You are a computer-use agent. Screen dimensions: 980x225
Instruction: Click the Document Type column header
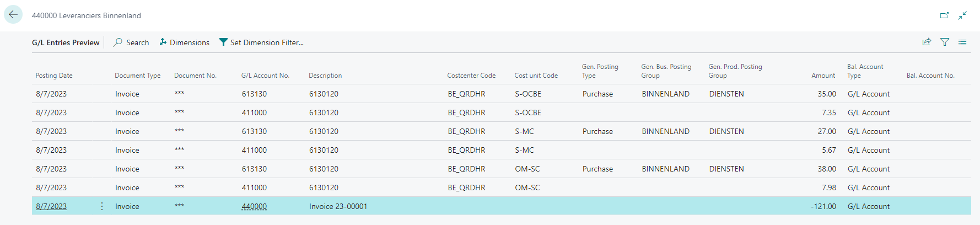click(x=138, y=76)
